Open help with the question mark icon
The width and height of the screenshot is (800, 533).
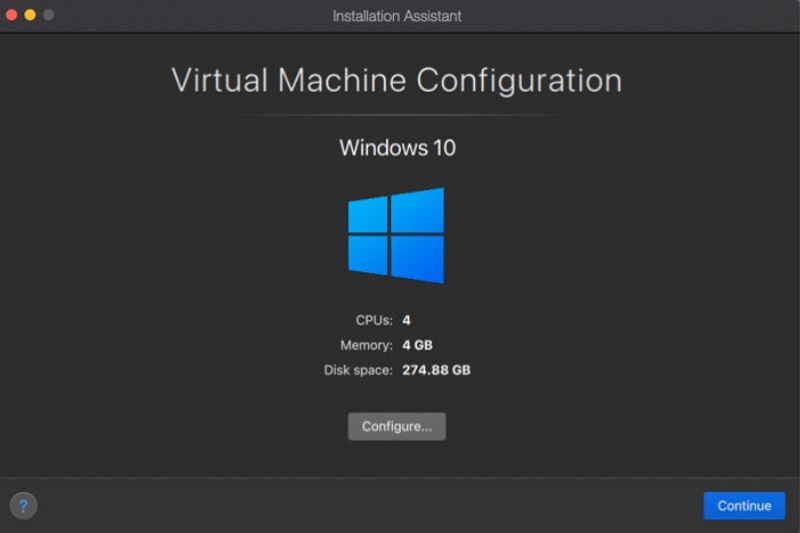point(23,505)
